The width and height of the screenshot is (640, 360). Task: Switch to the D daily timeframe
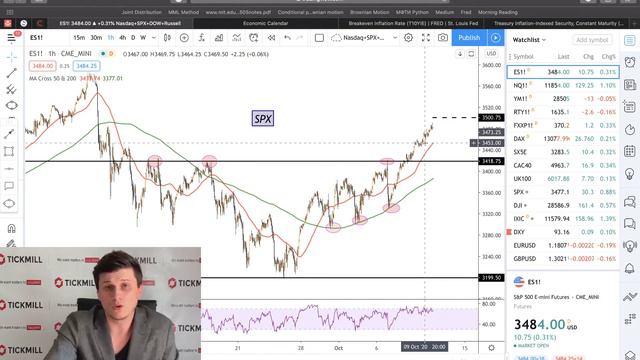[133, 38]
